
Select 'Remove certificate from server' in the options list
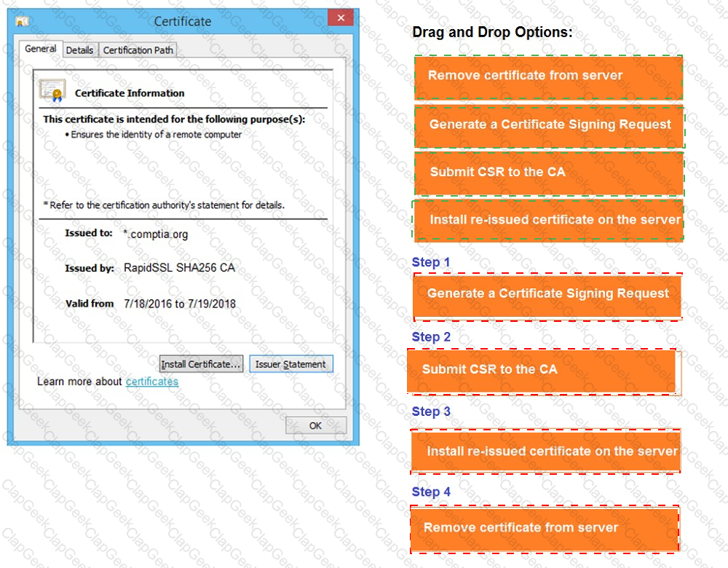[548, 76]
